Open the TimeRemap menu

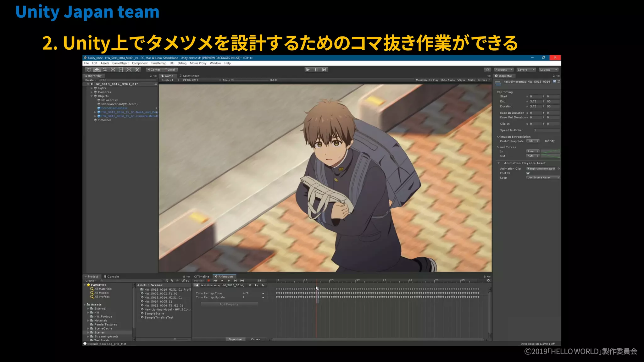[x=158, y=63]
